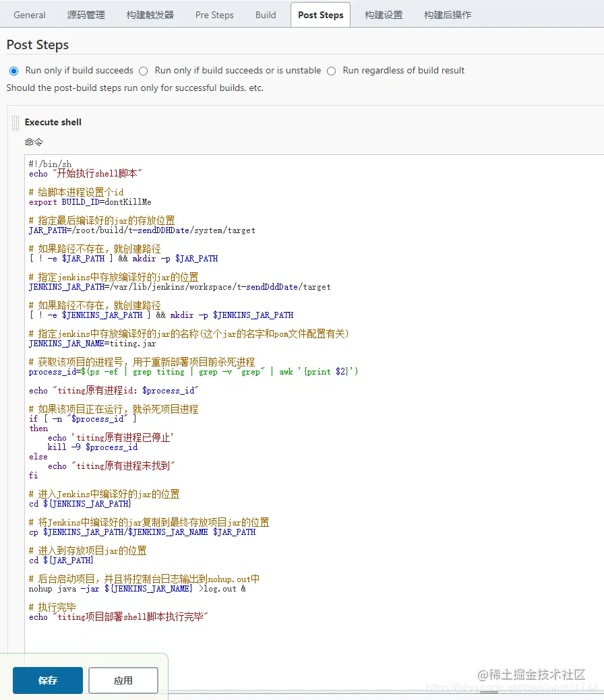Click the cd ${JENKINS_JAR_PATH} line
Viewport: 604px width, 700px height.
[x=80, y=504]
